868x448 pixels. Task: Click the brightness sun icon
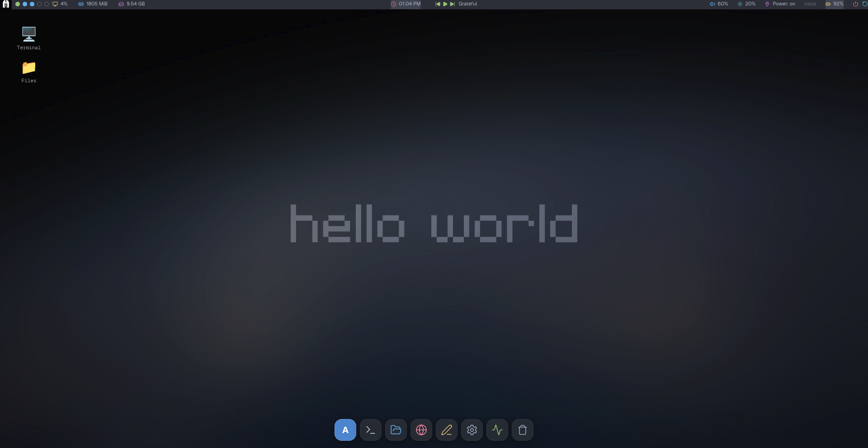click(740, 4)
